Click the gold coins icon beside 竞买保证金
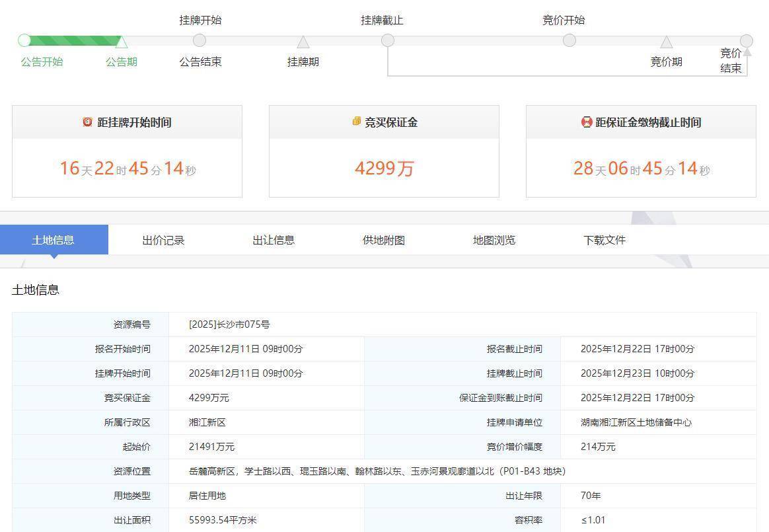Viewport: 769px width, 532px height. (357, 122)
